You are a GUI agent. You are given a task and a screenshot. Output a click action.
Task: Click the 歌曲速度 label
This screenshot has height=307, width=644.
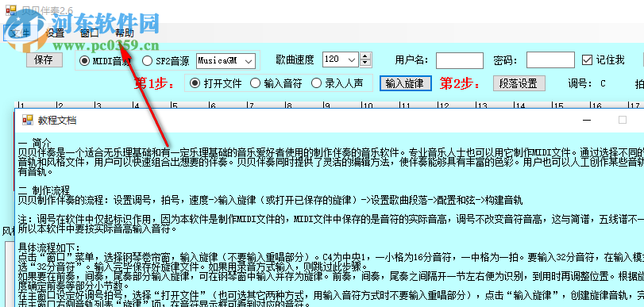(295, 60)
